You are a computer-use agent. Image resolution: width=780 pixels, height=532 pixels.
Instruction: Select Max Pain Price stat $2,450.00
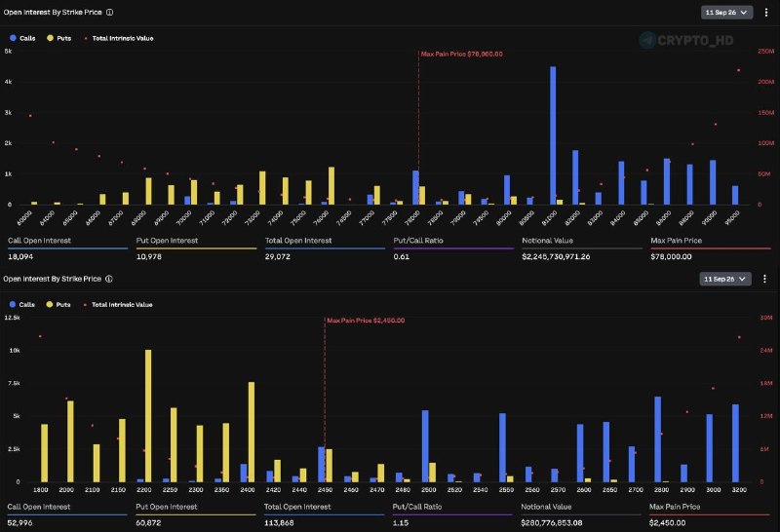[668, 523]
